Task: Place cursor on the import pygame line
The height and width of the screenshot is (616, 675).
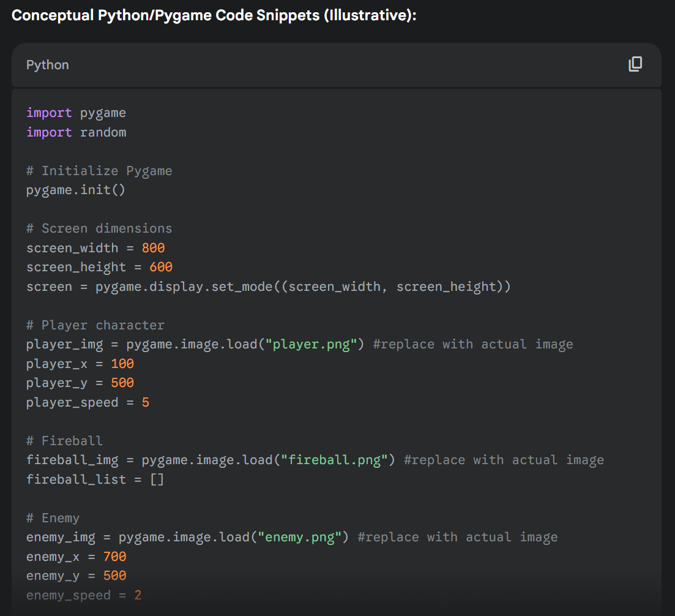Action: coord(76,113)
